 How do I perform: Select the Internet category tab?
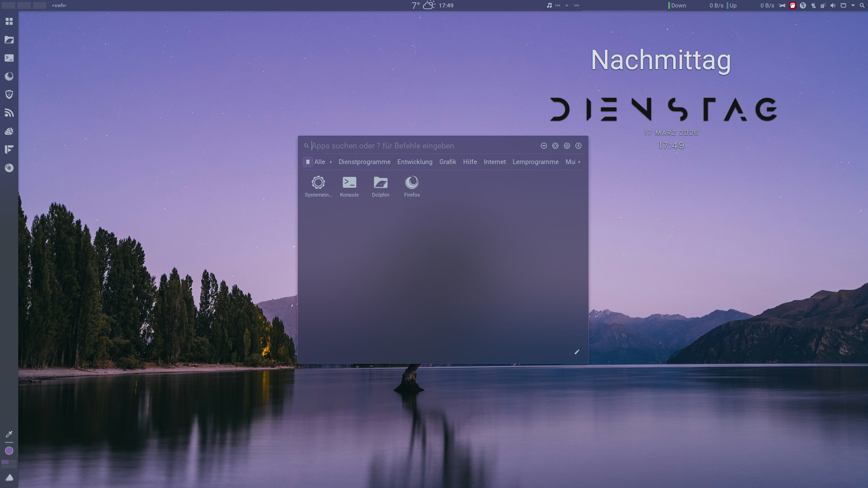click(x=495, y=162)
